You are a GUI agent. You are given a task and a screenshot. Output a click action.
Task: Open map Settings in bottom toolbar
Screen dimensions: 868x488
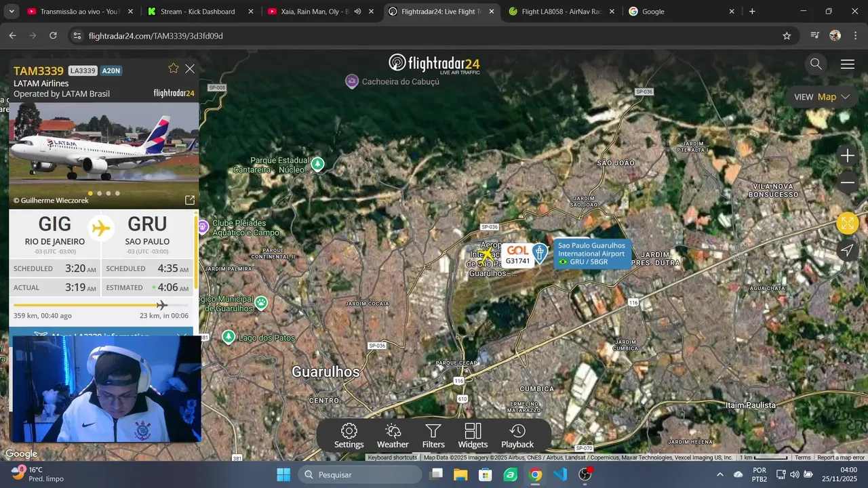coord(349,436)
